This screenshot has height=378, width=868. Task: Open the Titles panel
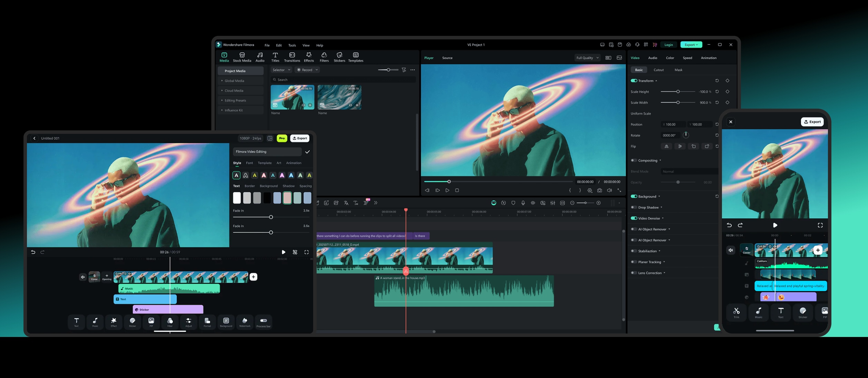click(275, 57)
